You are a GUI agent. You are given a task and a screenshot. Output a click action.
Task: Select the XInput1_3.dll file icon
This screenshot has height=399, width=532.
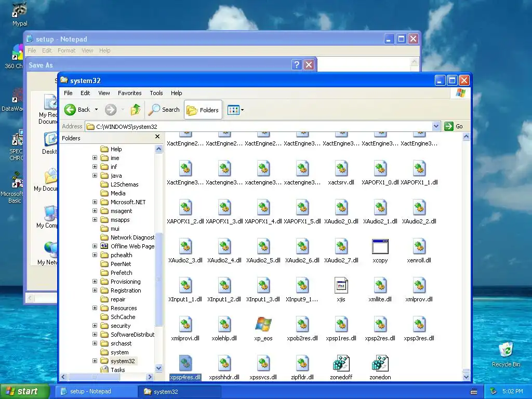pyautogui.click(x=263, y=285)
